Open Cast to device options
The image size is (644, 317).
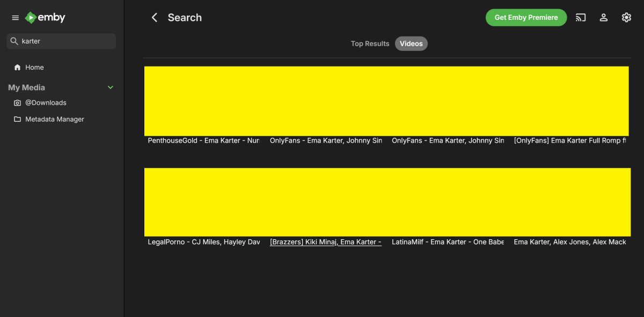tap(580, 17)
